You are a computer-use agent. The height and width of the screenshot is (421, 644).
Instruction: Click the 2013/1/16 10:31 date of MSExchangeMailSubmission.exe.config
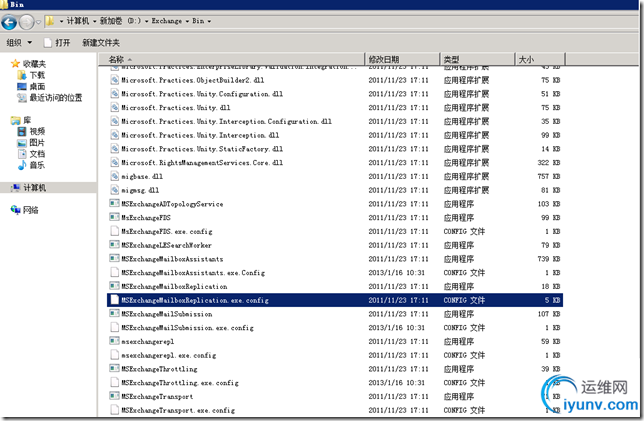pyautogui.click(x=396, y=328)
